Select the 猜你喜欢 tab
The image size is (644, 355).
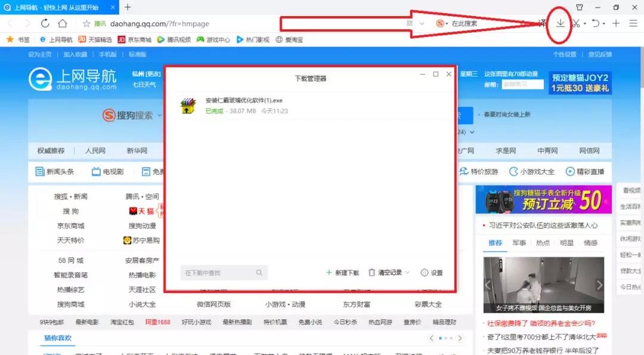[57, 338]
